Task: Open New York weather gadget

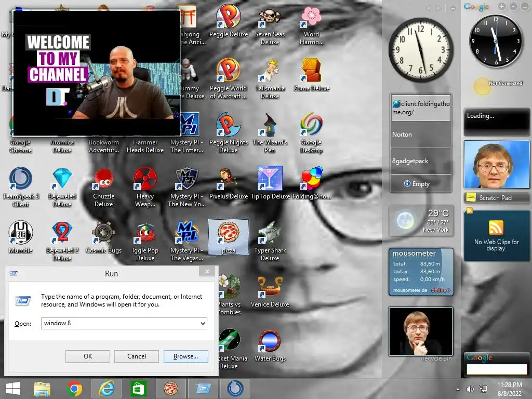Action: pyautogui.click(x=421, y=220)
